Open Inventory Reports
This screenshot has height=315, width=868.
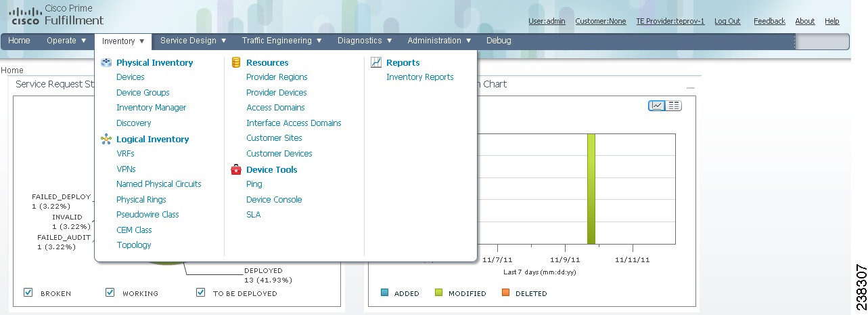419,77
